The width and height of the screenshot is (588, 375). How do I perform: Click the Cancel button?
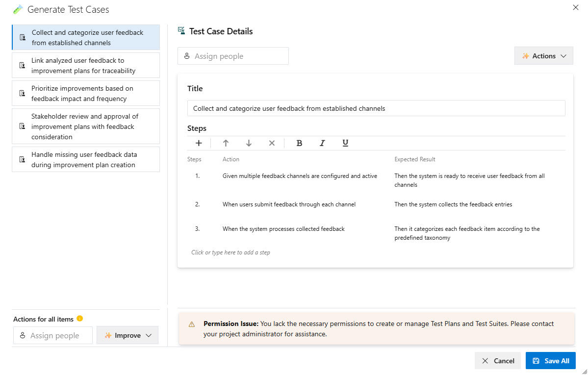[x=497, y=360]
